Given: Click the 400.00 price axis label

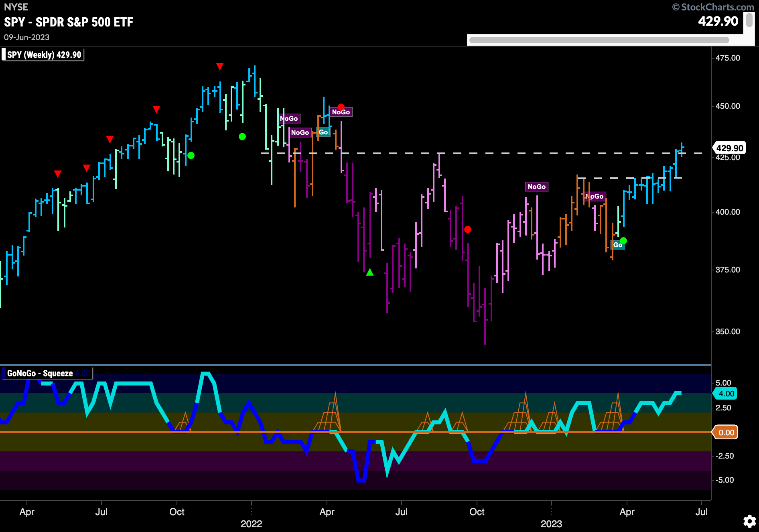Looking at the screenshot, I should point(728,212).
